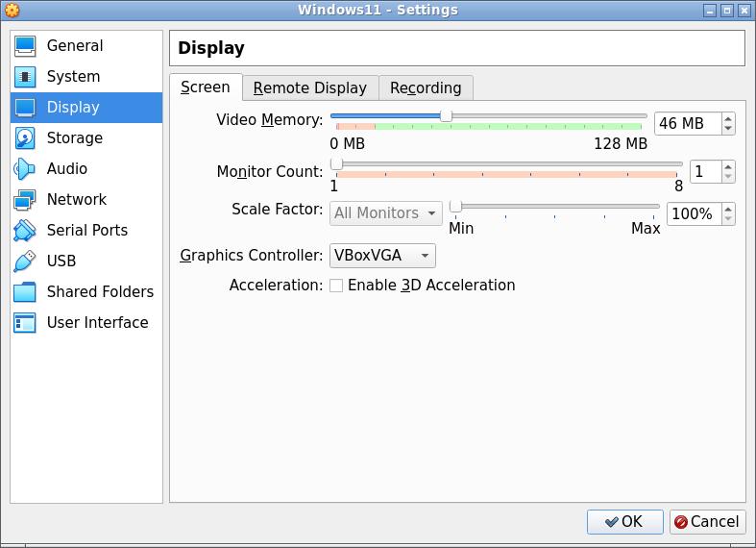Open Network settings icon
Screen dimensions: 756x548
pos(25,200)
